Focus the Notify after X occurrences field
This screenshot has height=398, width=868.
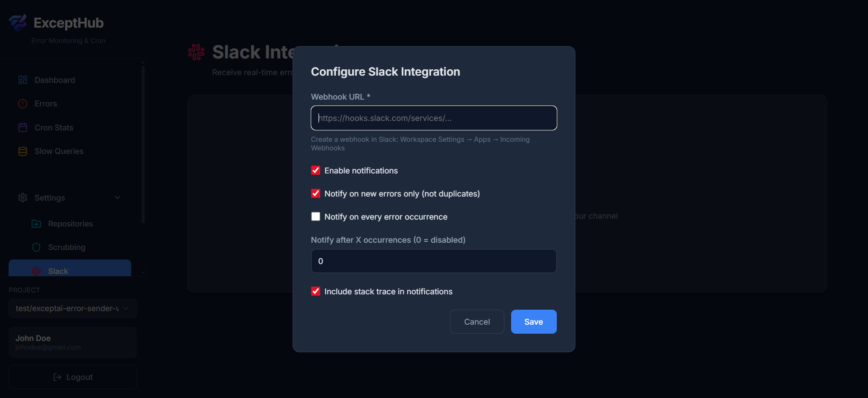(434, 261)
